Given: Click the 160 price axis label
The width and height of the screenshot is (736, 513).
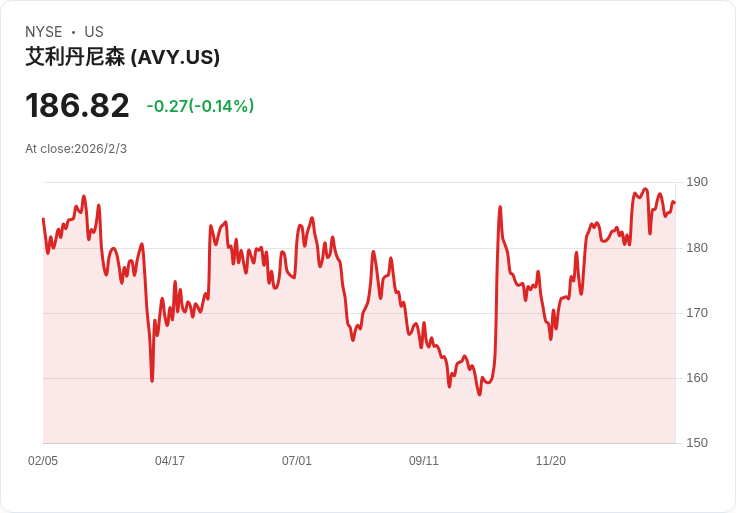Looking at the screenshot, I should (x=697, y=378).
